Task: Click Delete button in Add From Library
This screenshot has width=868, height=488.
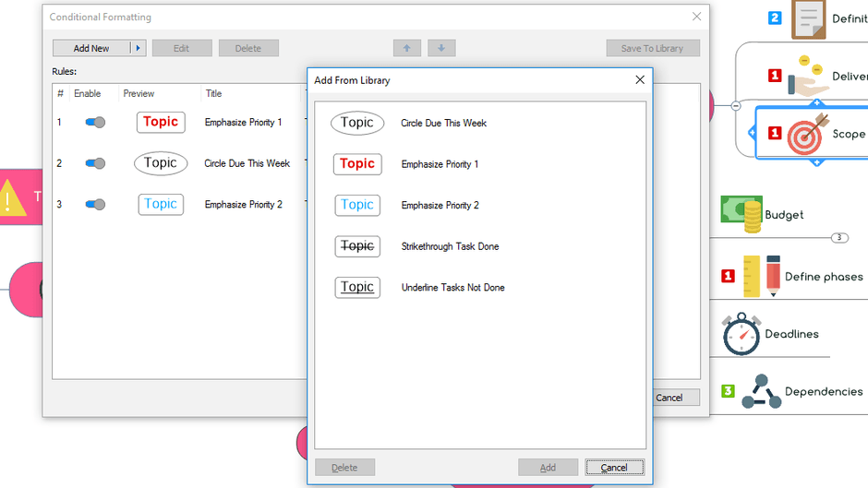Action: [x=344, y=468]
